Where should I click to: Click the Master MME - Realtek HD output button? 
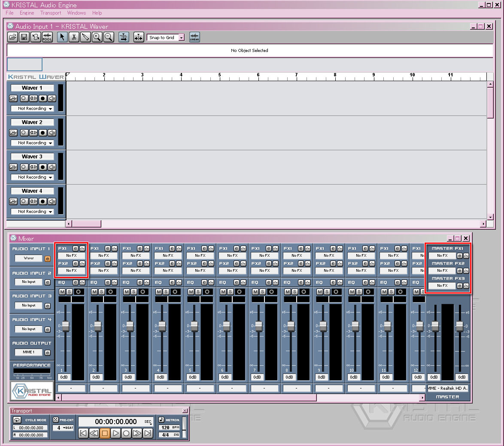447,388
